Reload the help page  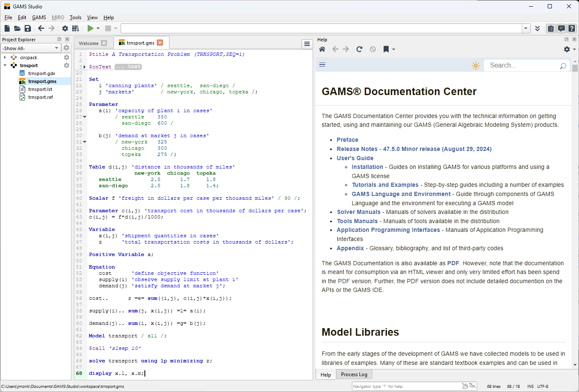(359, 49)
